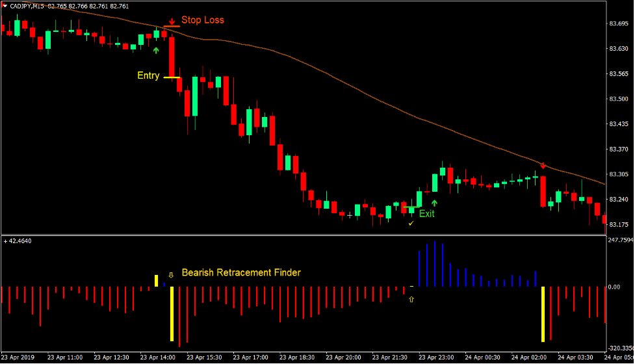The width and height of the screenshot is (635, 364).
Task: Select the Stop Loss label
Action: point(203,20)
